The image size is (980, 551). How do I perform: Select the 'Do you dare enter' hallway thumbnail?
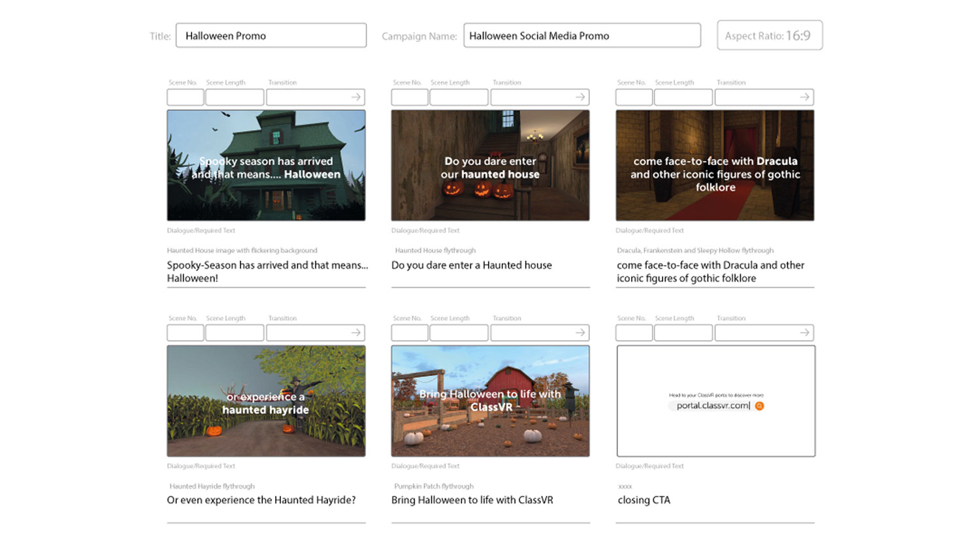pos(490,165)
